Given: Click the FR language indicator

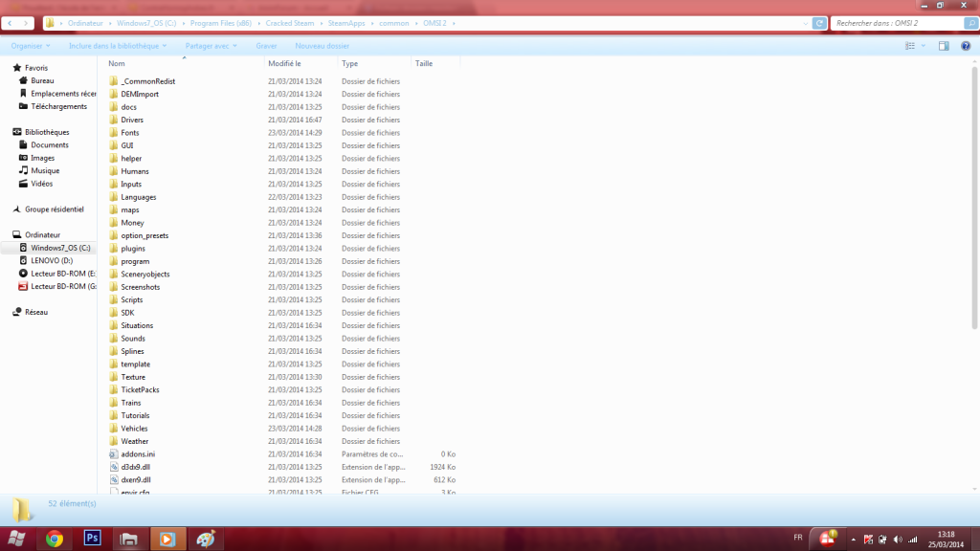Looking at the screenshot, I should (x=798, y=538).
